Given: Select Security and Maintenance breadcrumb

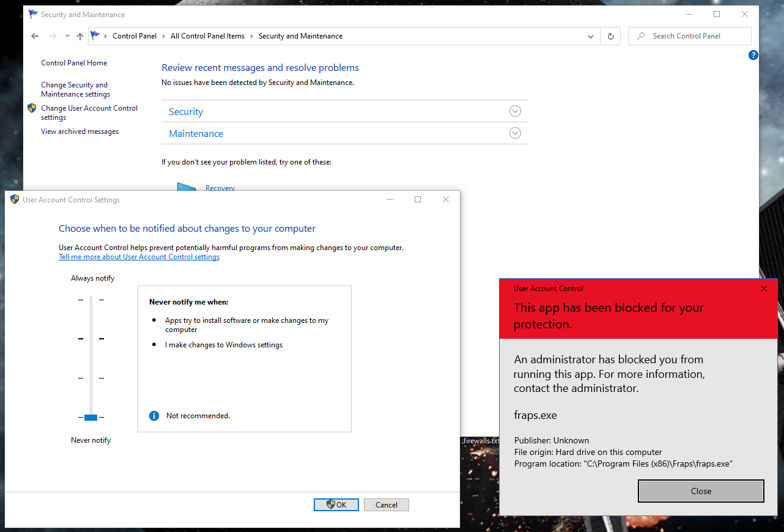Looking at the screenshot, I should tap(300, 36).
